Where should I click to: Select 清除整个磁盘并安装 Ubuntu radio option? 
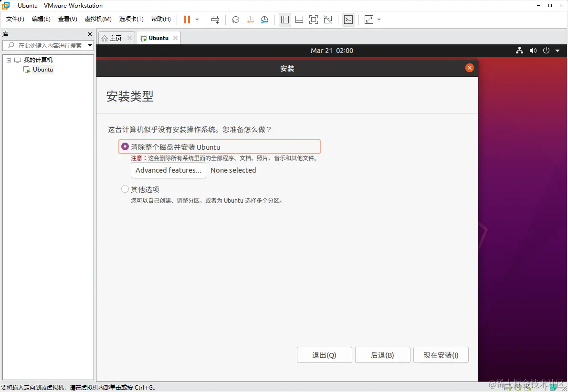coord(125,146)
